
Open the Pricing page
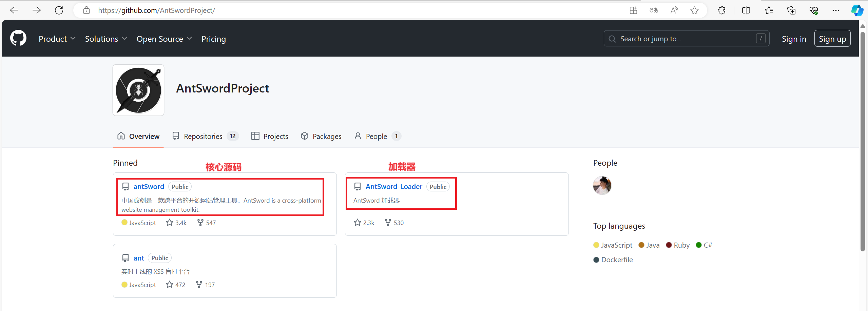tap(214, 39)
